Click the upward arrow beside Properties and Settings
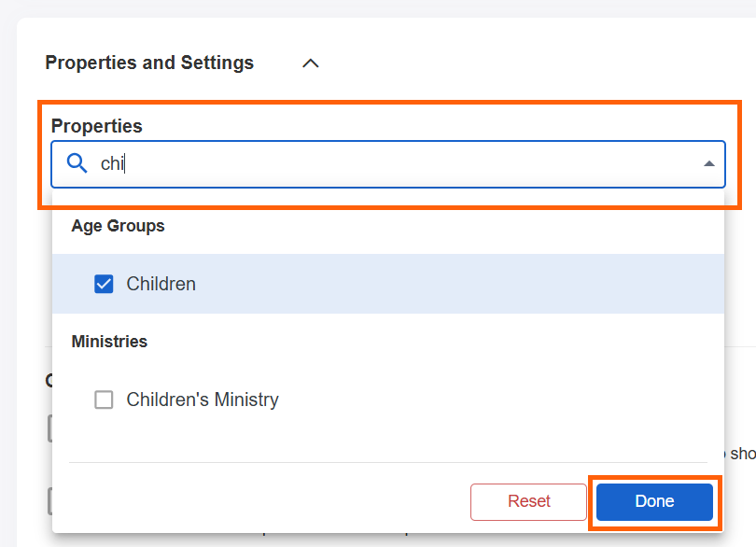Image resolution: width=756 pixels, height=547 pixels. [x=310, y=63]
